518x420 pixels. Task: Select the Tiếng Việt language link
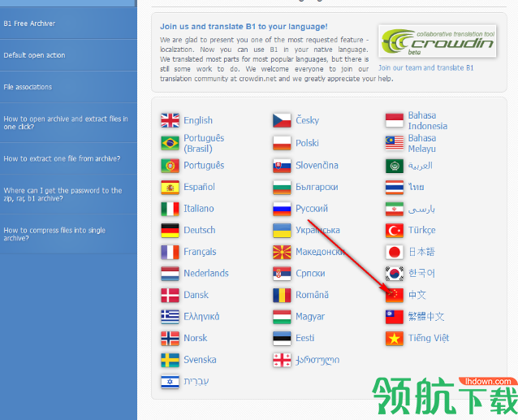[429, 338]
